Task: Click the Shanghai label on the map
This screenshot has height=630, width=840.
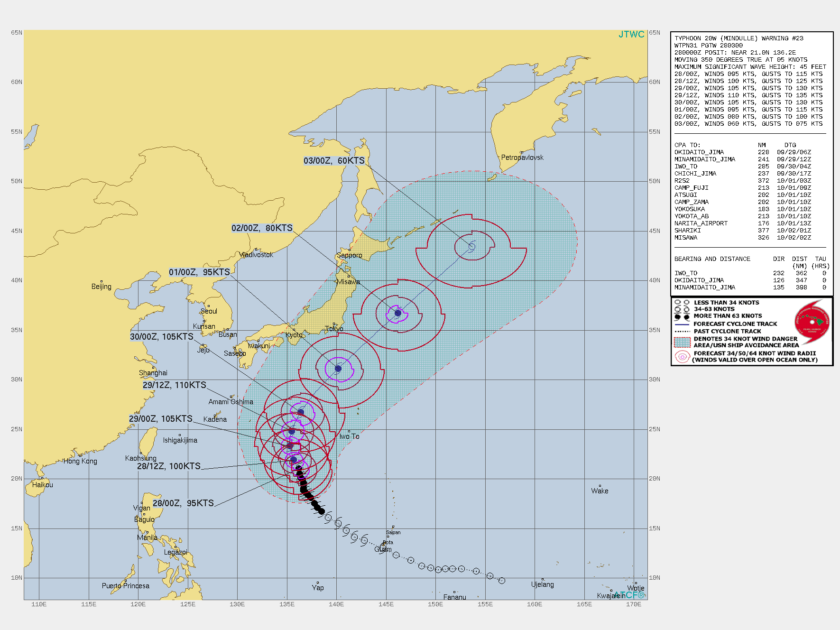Action: (x=153, y=373)
